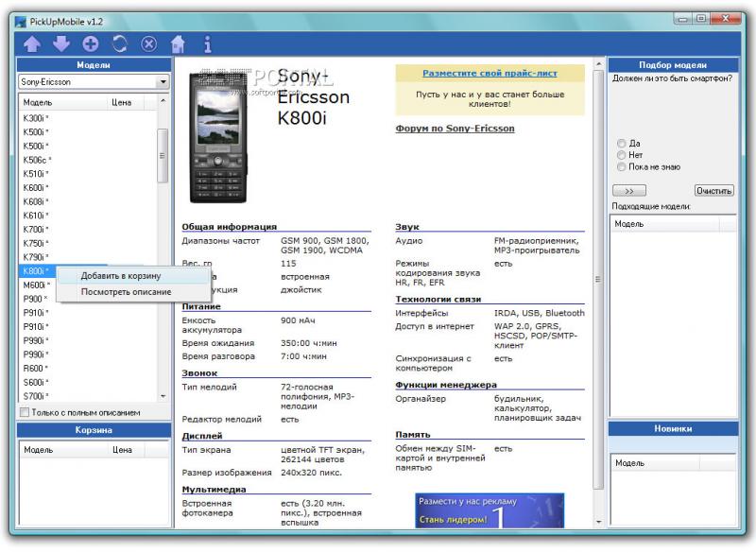Image resolution: width=756 pixels, height=553 pixels.
Task: Click 'Модель' header in Новинки panel
Action: pyautogui.click(x=655, y=463)
